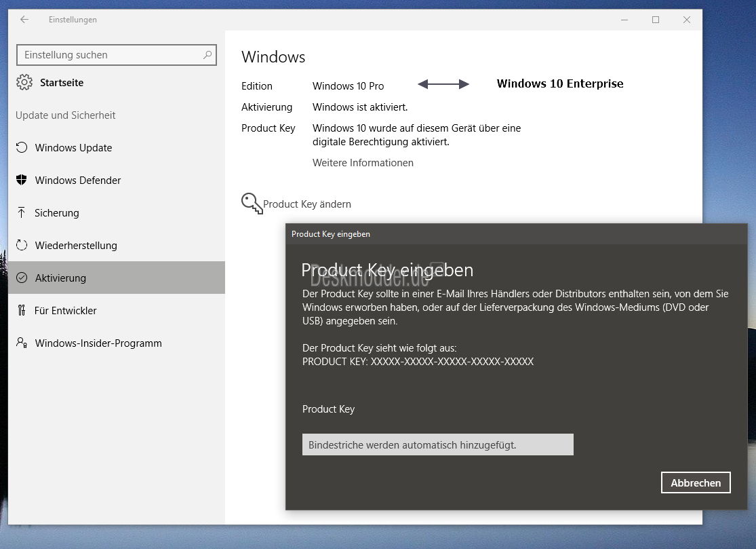Click the Windows Defender shield icon

pos(22,180)
